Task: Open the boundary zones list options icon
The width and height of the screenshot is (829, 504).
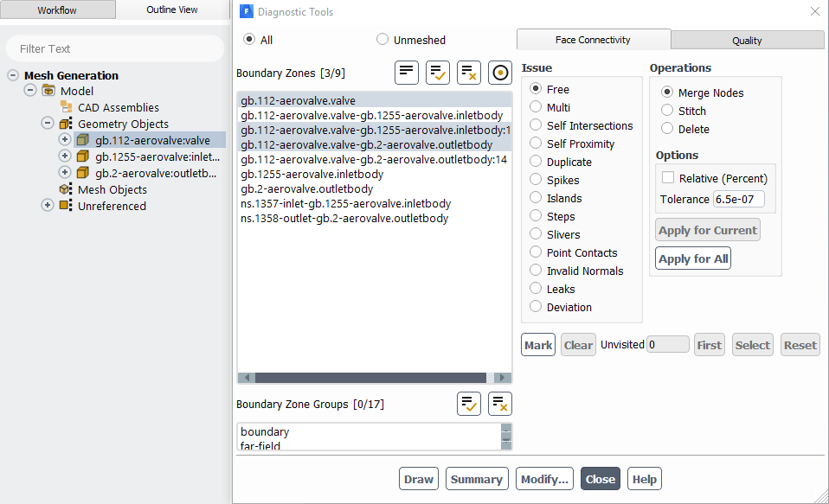Action: [407, 73]
